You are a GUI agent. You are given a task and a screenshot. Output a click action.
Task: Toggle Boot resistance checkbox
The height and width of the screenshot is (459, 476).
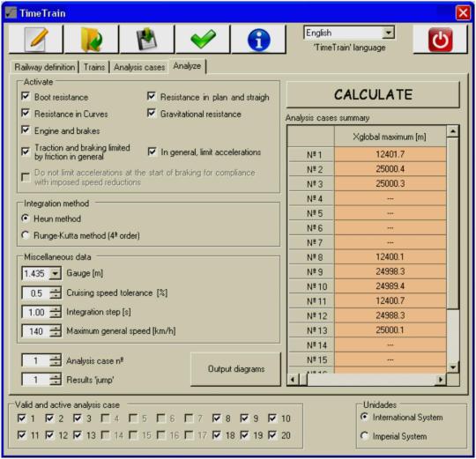coord(26,97)
